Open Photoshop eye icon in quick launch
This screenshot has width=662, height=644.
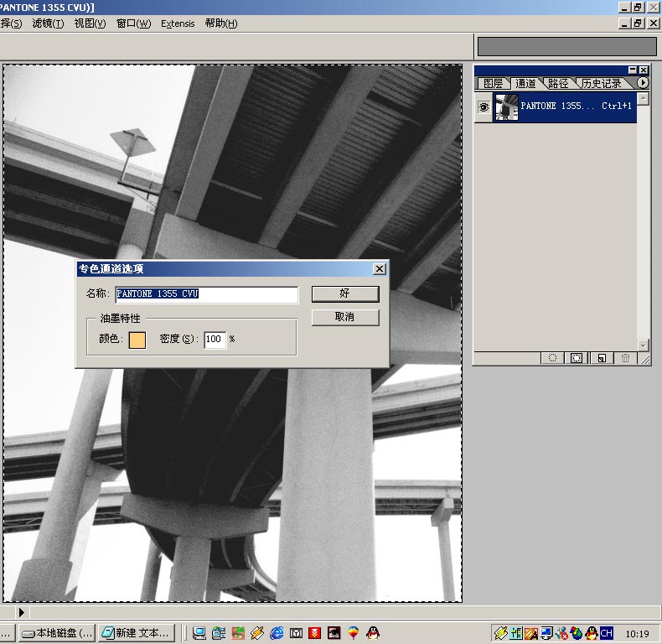[334, 632]
